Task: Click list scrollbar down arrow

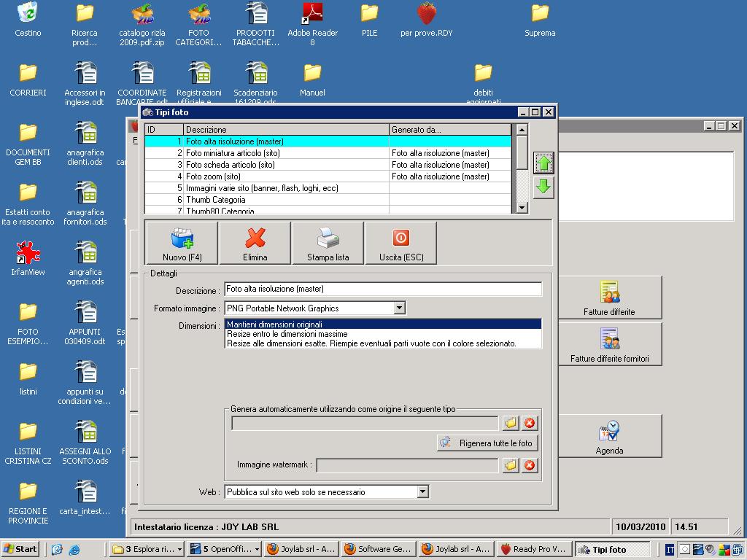Action: pos(522,207)
